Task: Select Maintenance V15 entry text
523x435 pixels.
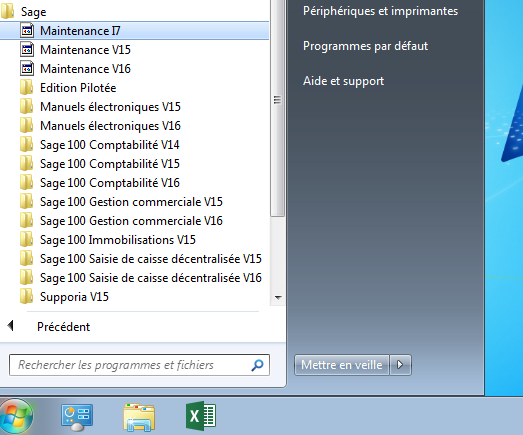Action: 85,50
